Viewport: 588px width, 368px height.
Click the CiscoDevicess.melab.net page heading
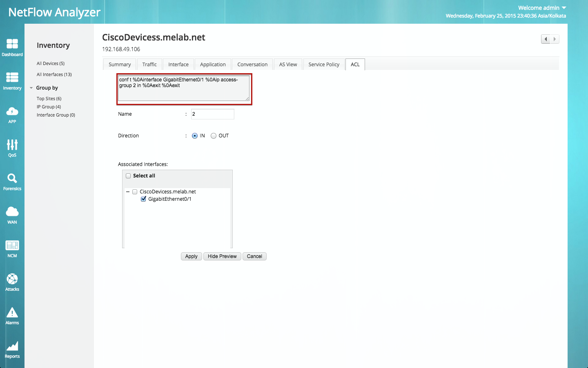pyautogui.click(x=154, y=37)
